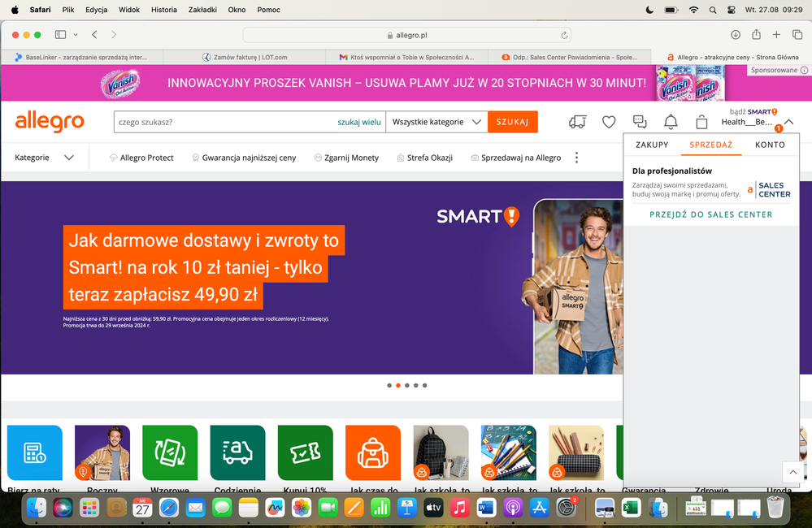Show Safari tab overview
The image size is (812, 528).
pyautogui.click(x=797, y=35)
